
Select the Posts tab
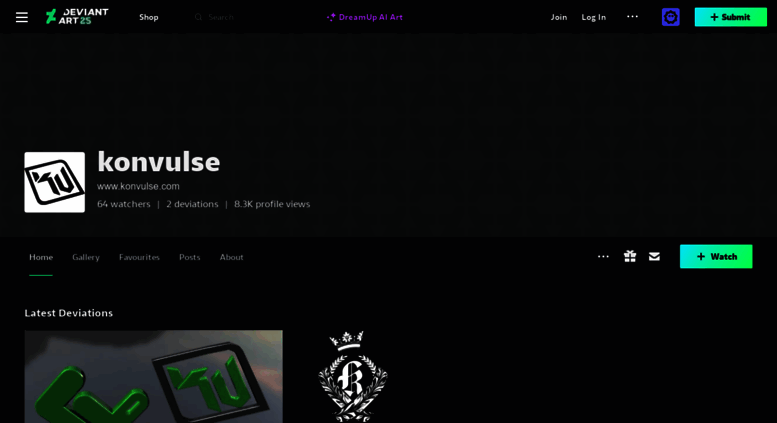coord(190,257)
